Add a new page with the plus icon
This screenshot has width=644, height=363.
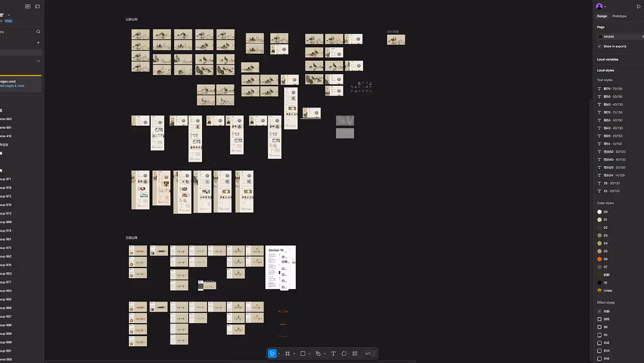[x=38, y=42]
